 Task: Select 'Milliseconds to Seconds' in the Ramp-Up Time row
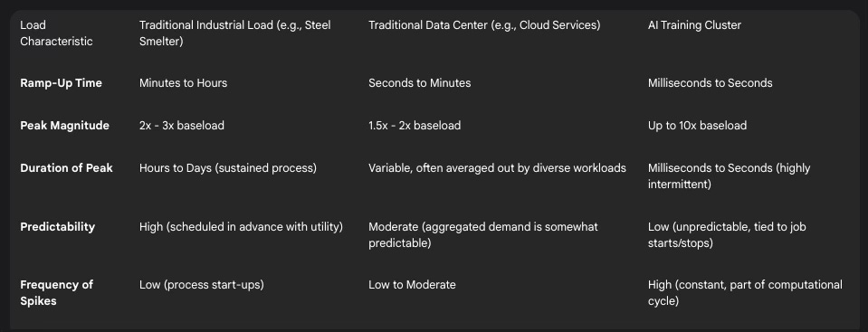coord(711,83)
